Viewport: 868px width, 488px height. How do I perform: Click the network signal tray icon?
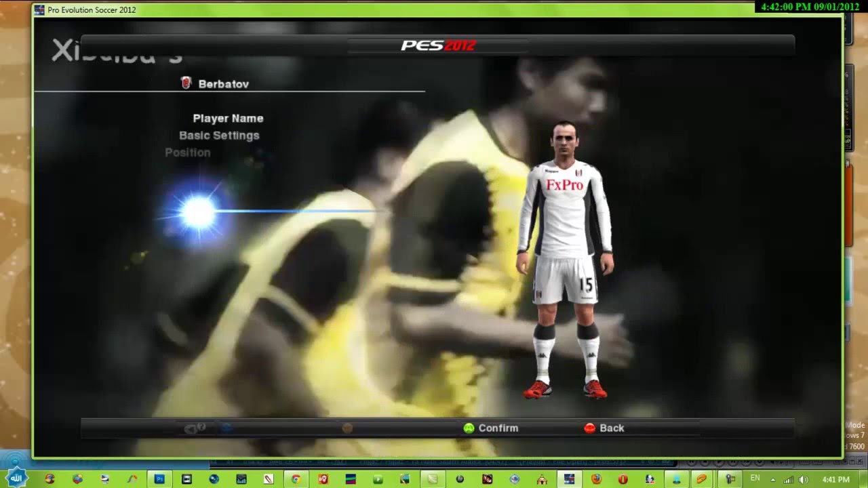[788, 479]
